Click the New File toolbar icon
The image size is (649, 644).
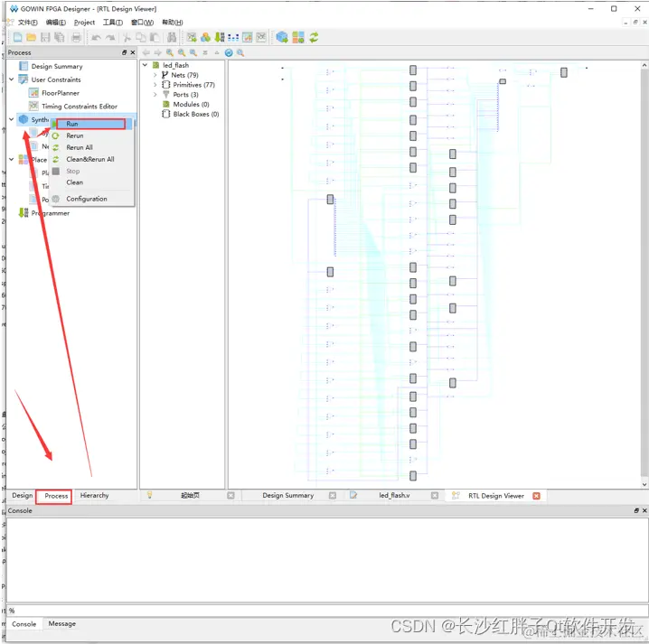[17, 37]
